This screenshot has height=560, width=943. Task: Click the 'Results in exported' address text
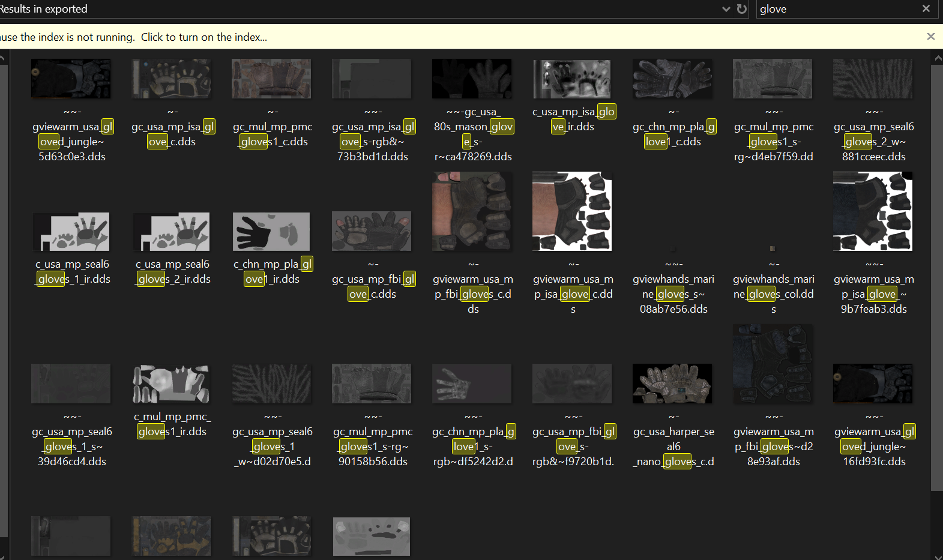(x=44, y=9)
